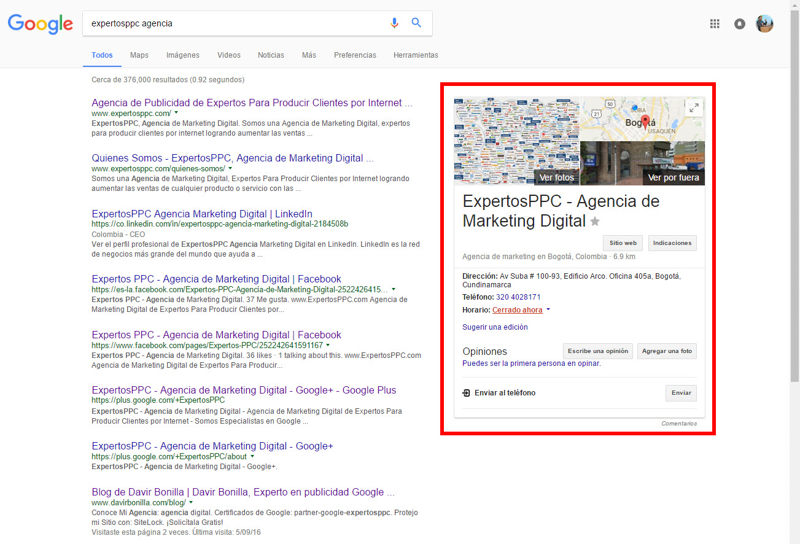Expand Cerrado ahora hours dropdown

[548, 309]
